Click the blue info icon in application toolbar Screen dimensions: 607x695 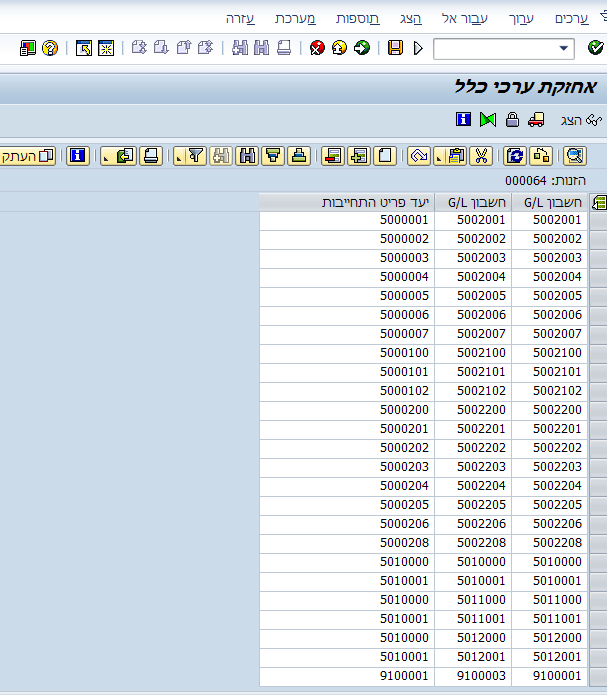pos(463,120)
